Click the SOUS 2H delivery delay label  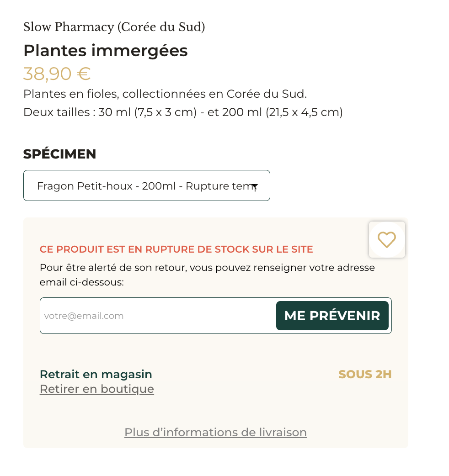[365, 374]
